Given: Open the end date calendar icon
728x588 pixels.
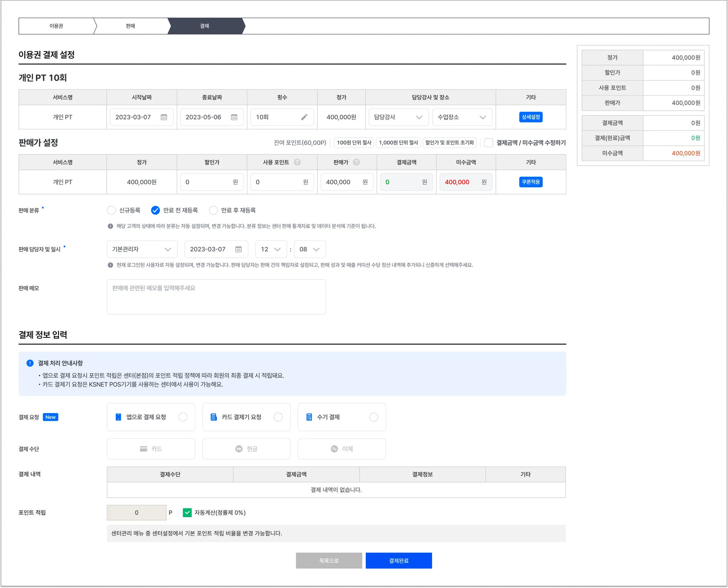Looking at the screenshot, I should pyautogui.click(x=234, y=117).
